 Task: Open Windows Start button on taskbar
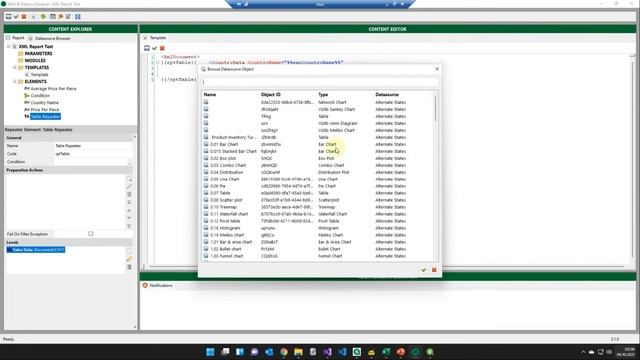pos(210,352)
